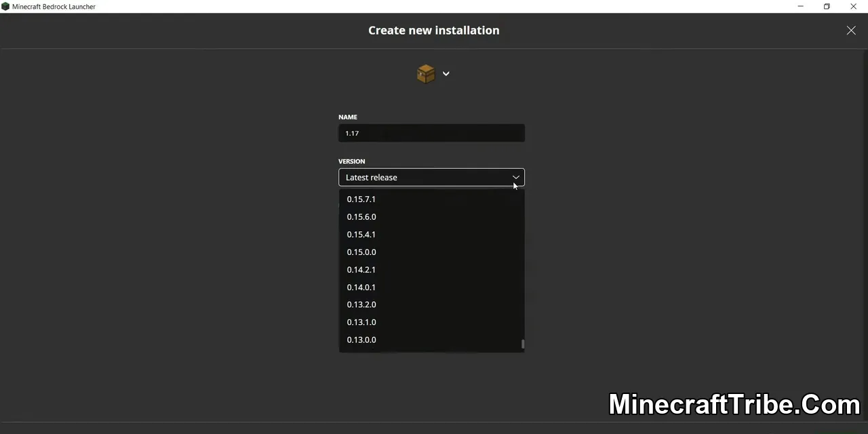Select version 0.15.7.1 from the list

coord(431,199)
